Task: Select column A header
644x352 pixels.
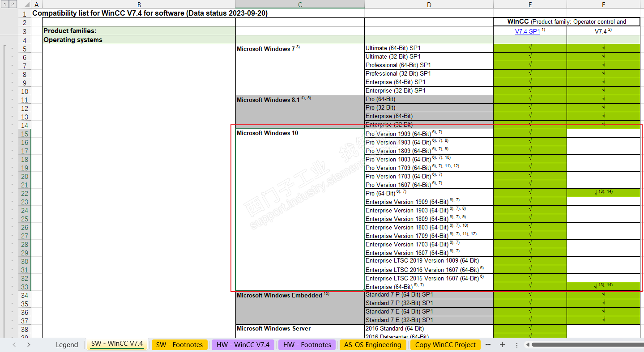Action: coord(36,4)
